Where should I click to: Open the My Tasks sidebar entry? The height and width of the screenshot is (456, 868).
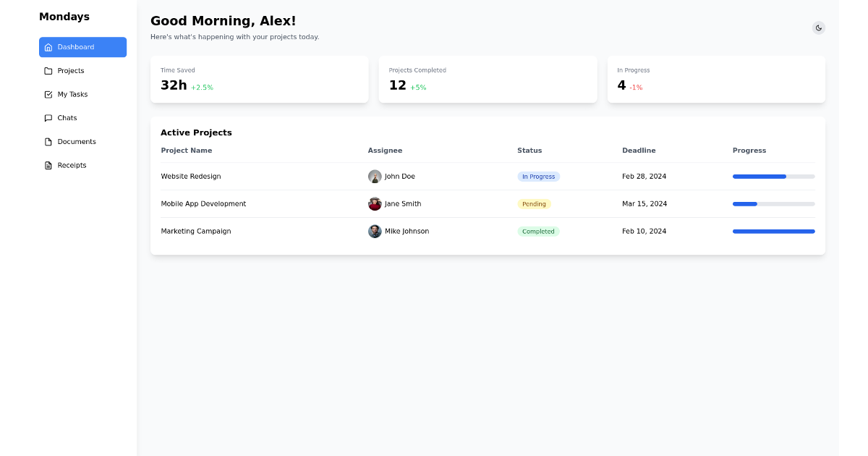tap(72, 94)
